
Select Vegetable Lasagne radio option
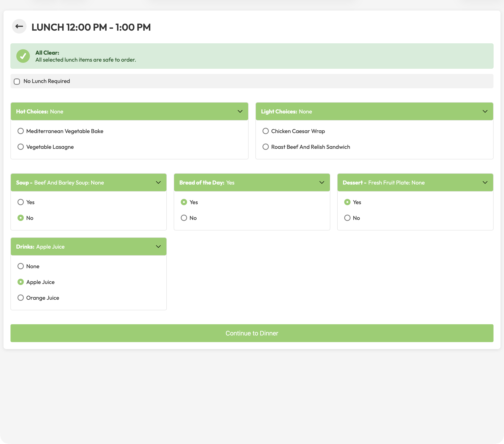pyautogui.click(x=21, y=147)
